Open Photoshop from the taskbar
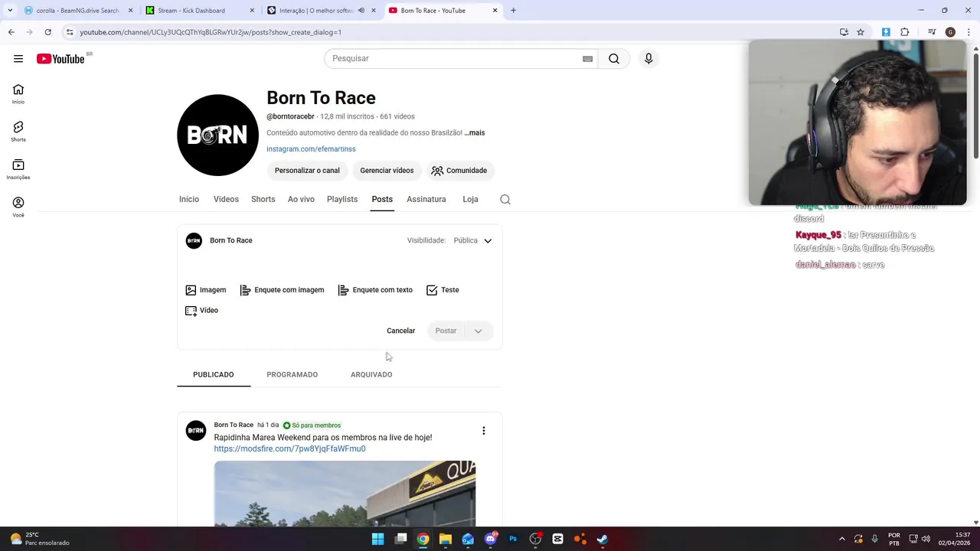 point(513,539)
